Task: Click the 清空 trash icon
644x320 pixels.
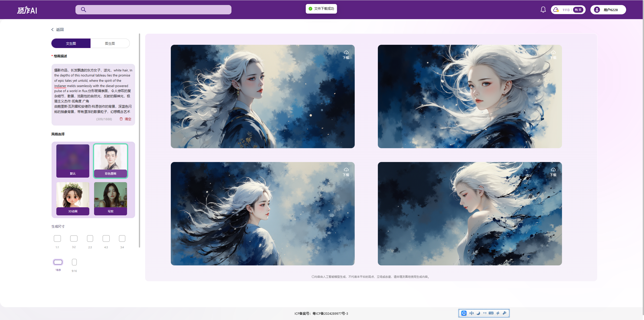Action: click(x=121, y=119)
